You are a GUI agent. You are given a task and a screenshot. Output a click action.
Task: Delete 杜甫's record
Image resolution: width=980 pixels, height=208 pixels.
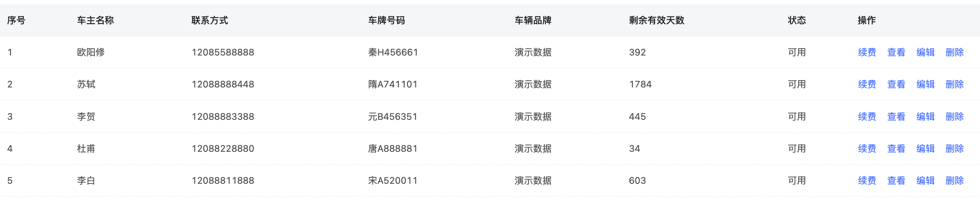955,149
